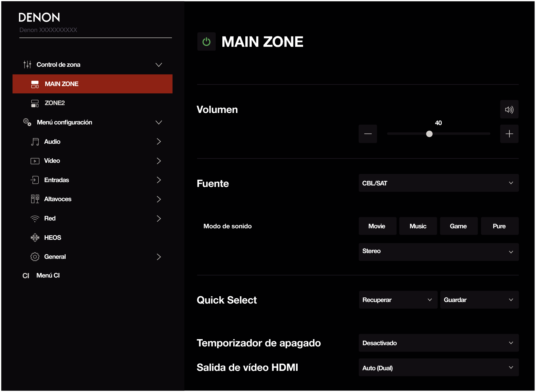Open the Stereo sound mode dropdown

click(438, 252)
